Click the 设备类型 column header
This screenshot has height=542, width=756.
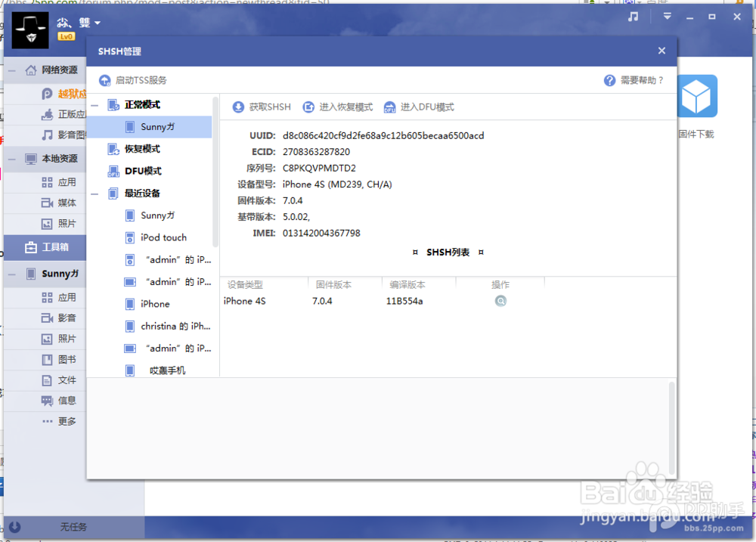(245, 284)
